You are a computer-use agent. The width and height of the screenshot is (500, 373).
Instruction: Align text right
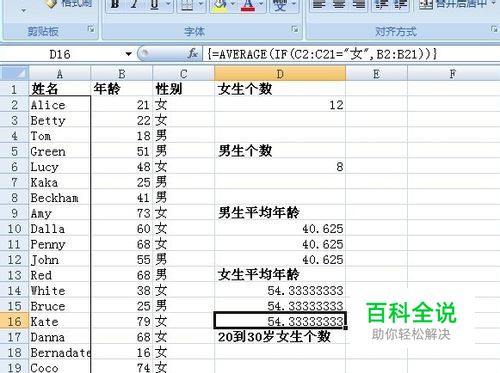pyautogui.click(x=359, y=5)
